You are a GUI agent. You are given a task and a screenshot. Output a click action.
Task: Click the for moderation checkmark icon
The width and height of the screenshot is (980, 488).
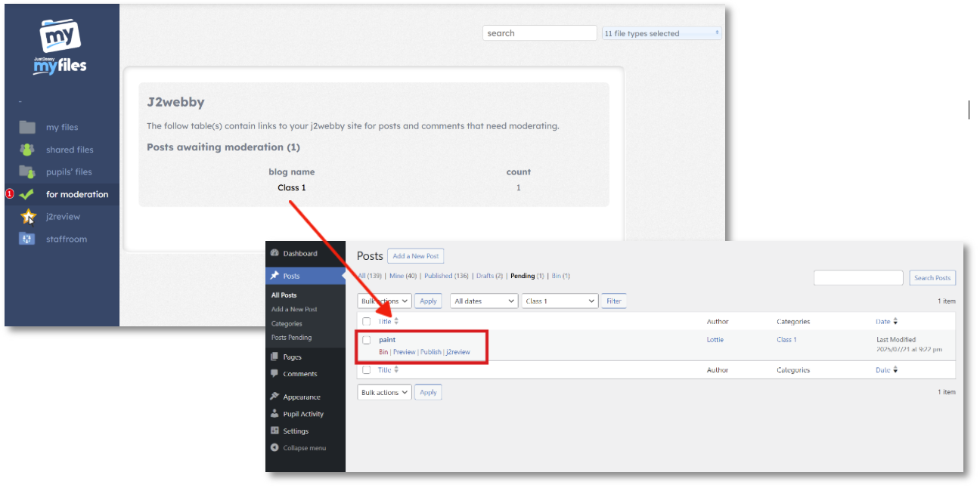coord(27,194)
